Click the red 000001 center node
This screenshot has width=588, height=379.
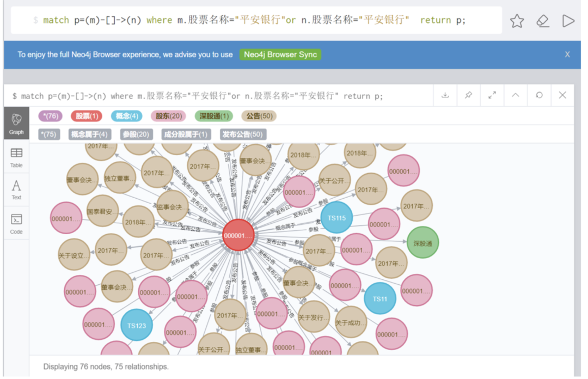tap(238, 235)
